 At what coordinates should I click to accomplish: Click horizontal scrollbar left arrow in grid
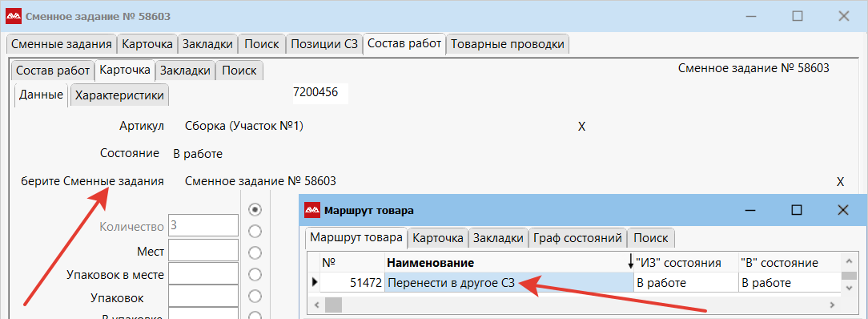coord(316,305)
